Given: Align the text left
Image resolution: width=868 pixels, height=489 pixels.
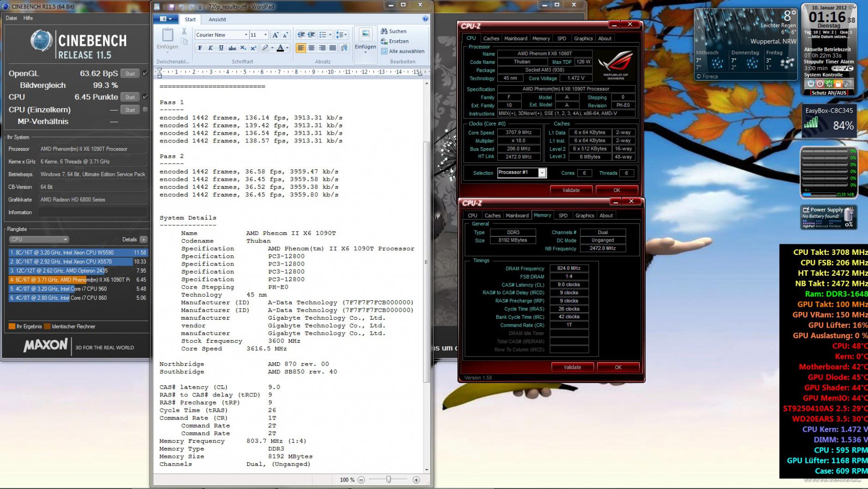Looking at the screenshot, I should [x=300, y=48].
